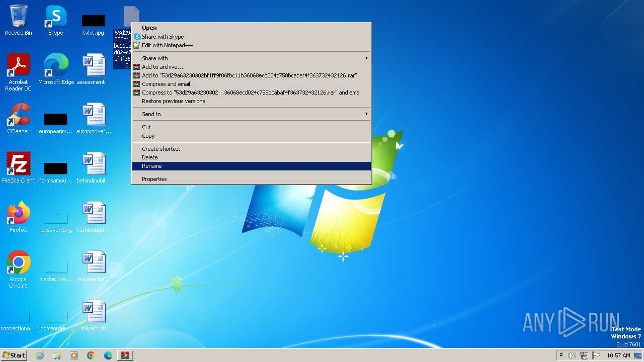Open the network tray icon

coord(584,355)
